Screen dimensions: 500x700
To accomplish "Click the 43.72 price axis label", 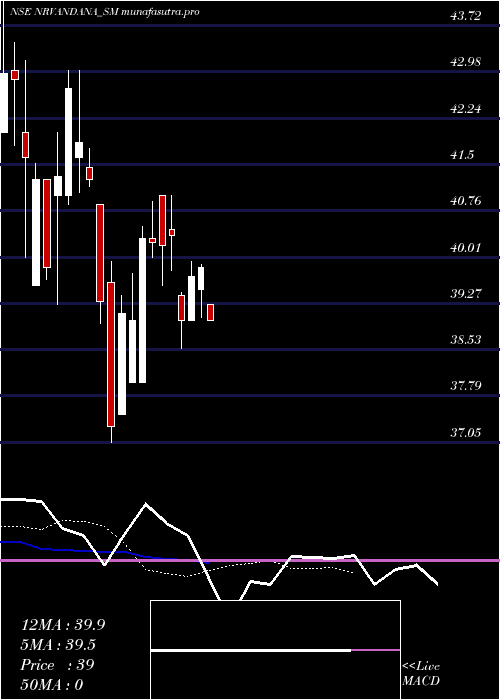I will (x=466, y=16).
